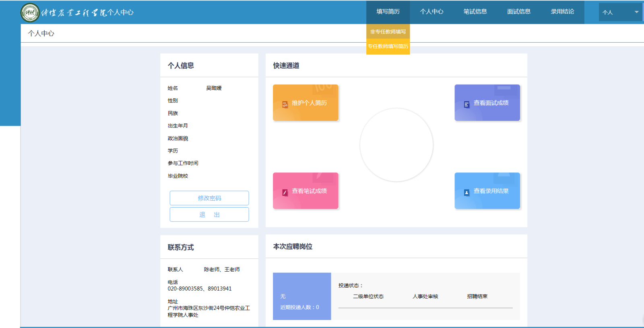Click the college logo emblem

(30, 12)
